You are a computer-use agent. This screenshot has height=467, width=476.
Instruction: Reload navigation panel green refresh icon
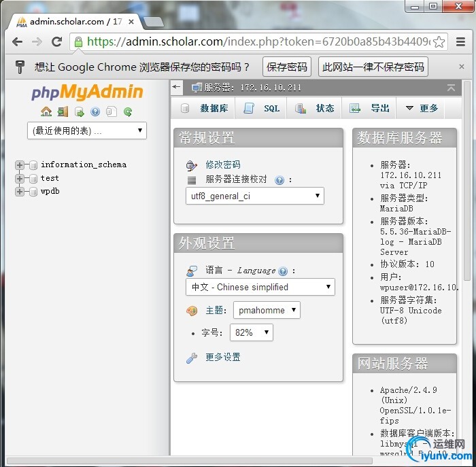pyautogui.click(x=128, y=111)
